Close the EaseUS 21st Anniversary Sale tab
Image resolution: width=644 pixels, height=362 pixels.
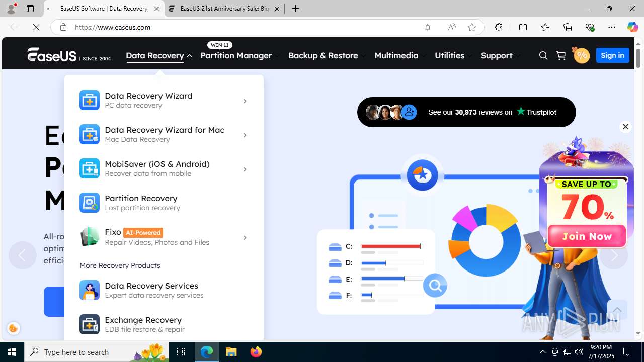tap(277, 9)
